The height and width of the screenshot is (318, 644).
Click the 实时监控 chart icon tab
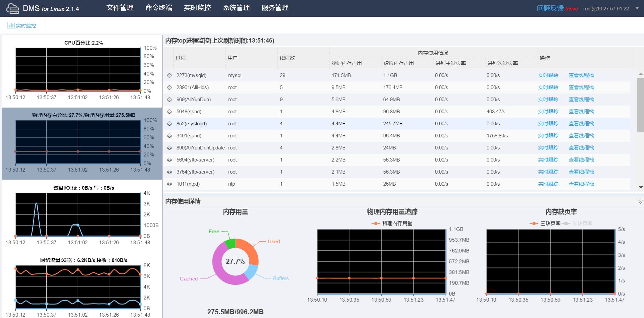pos(22,25)
